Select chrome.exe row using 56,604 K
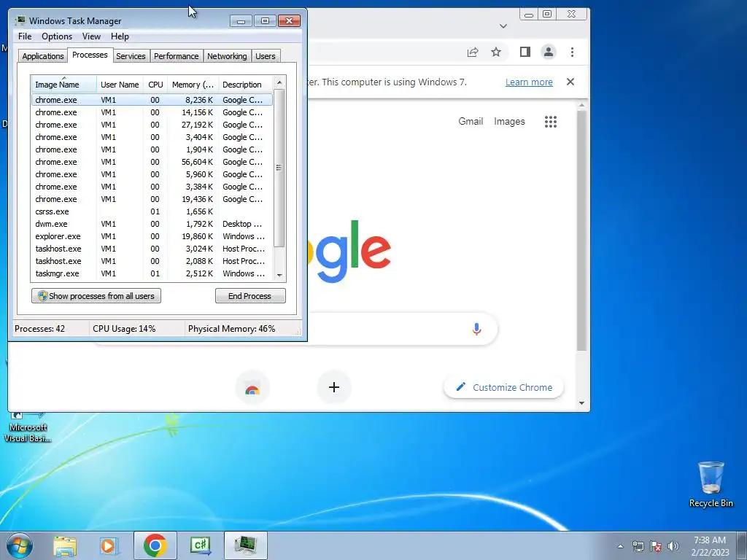Image resolution: width=747 pixels, height=560 pixels. pyautogui.click(x=152, y=162)
